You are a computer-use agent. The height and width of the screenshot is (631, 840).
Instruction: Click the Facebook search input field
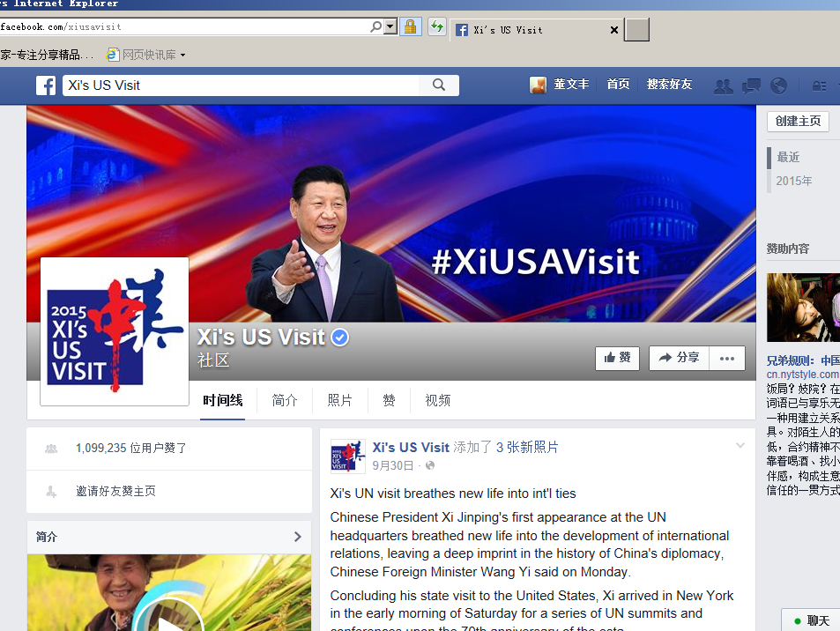(x=242, y=85)
